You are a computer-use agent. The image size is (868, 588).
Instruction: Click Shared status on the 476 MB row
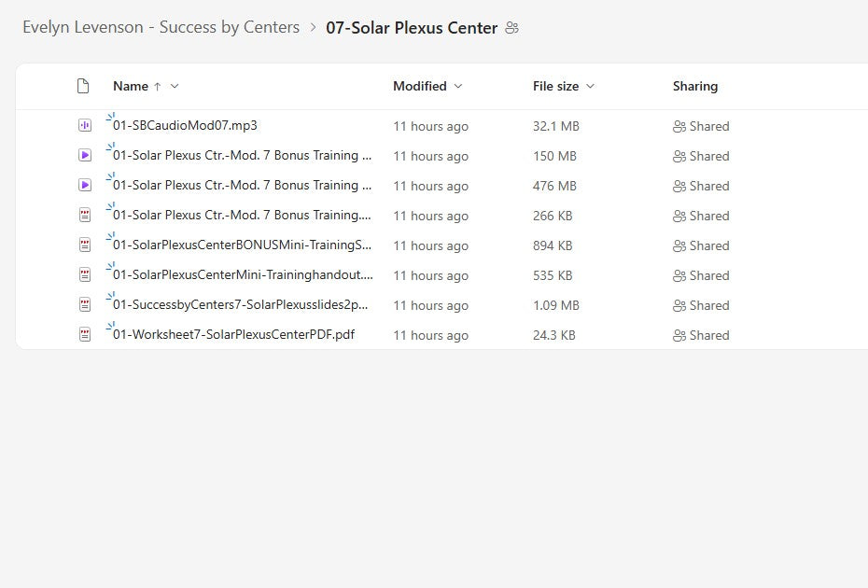pos(701,186)
